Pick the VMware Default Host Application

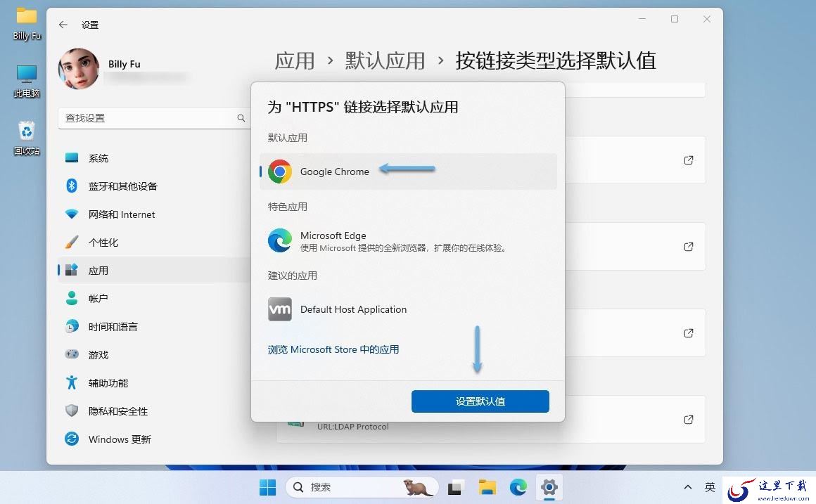(x=408, y=309)
